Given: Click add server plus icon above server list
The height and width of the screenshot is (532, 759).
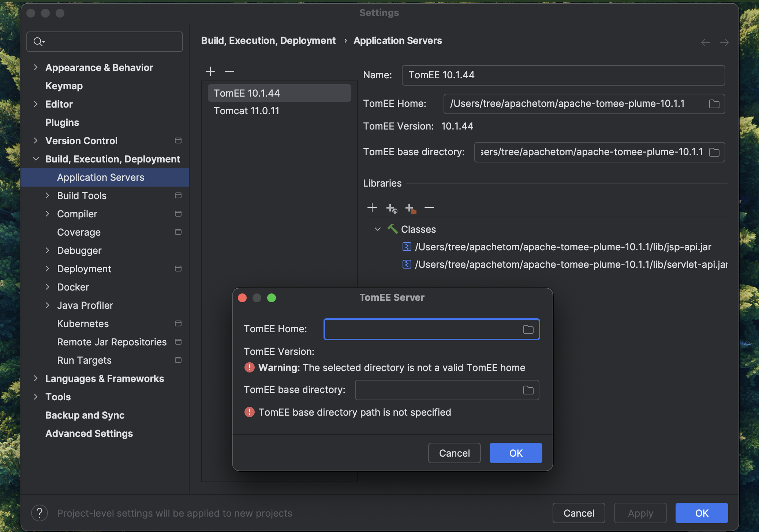Looking at the screenshot, I should (x=210, y=71).
